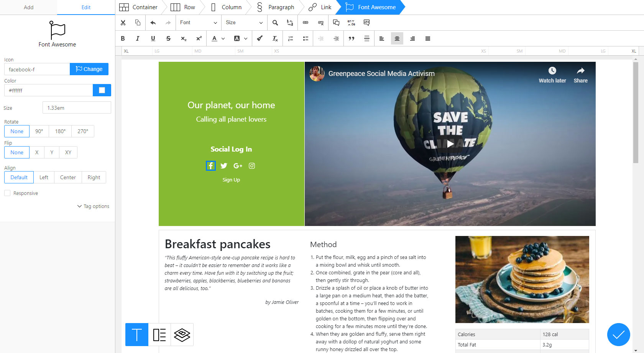Select the layers stack icon at bottom
The image size is (644, 353).
(x=182, y=335)
